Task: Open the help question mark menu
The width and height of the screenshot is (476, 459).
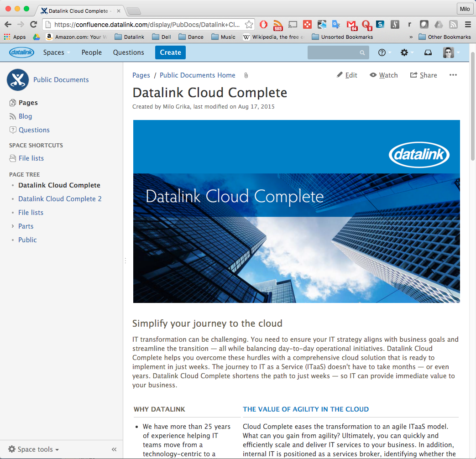Action: click(382, 52)
